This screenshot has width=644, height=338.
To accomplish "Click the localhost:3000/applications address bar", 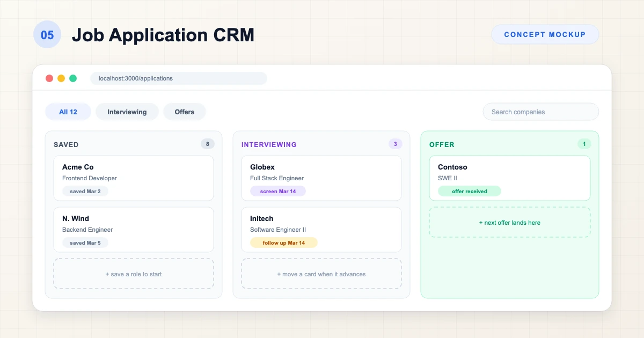I will (179, 78).
